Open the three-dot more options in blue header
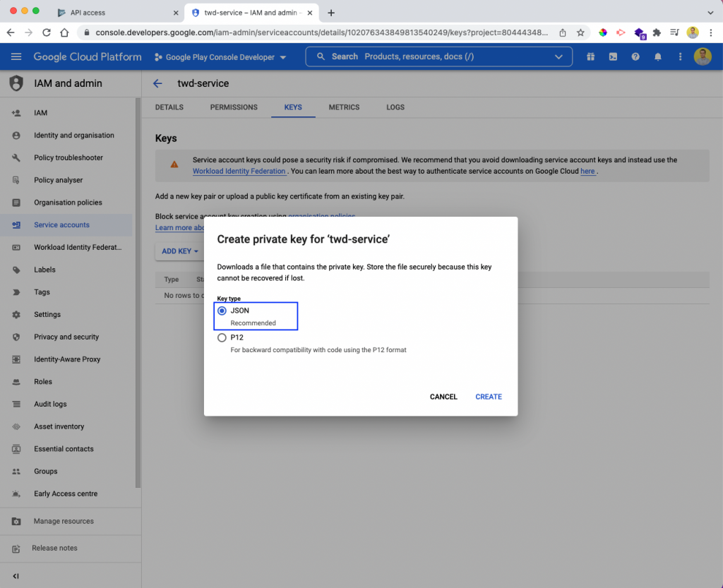This screenshot has height=588, width=723. click(x=680, y=56)
